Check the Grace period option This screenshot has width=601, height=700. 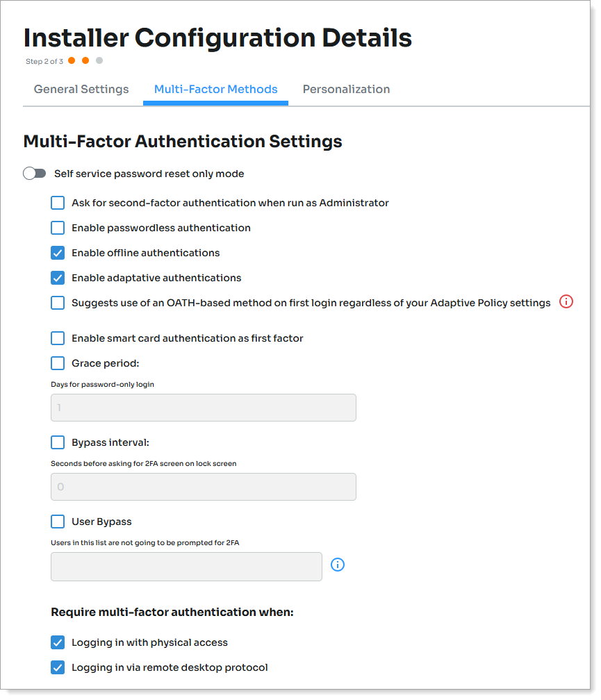(58, 363)
